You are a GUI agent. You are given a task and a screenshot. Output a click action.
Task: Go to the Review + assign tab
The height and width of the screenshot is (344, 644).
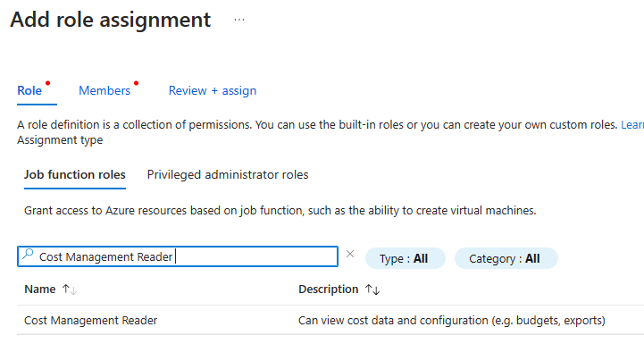tap(213, 91)
